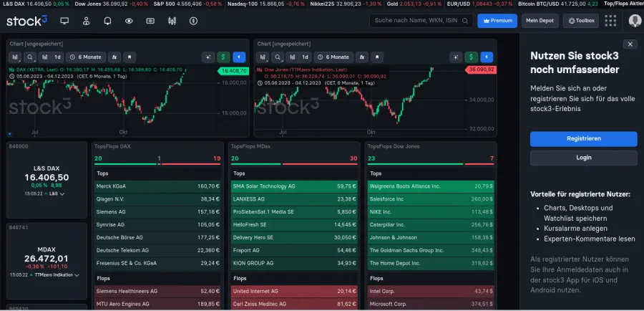Close the registration side panel
The width and height of the screenshot is (644, 311).
click(x=630, y=44)
